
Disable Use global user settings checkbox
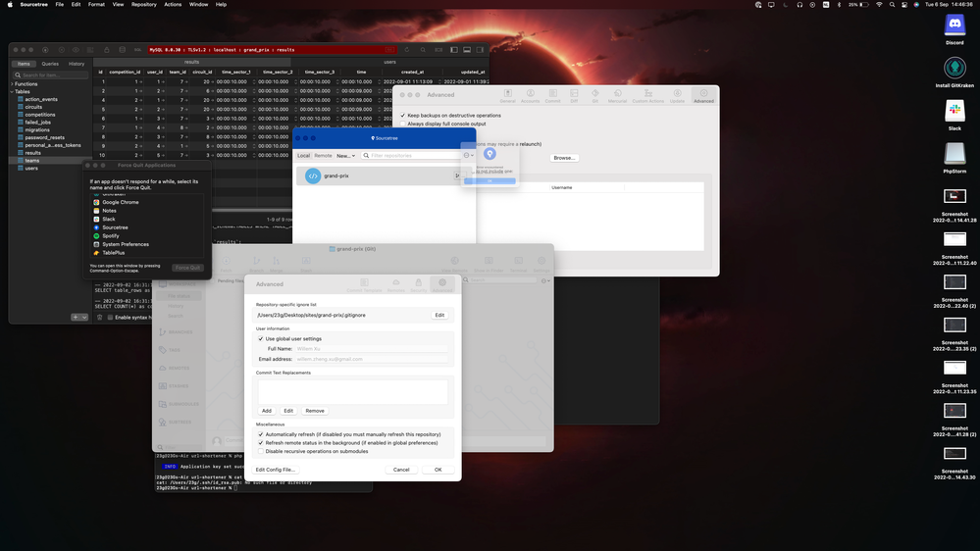tap(261, 338)
